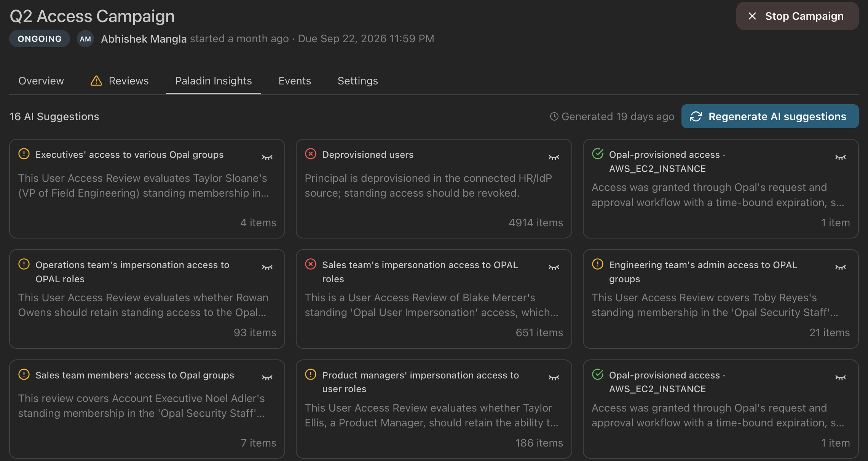The height and width of the screenshot is (461, 868).
Task: Click the warning icon on Executives' access card
Action: click(24, 154)
